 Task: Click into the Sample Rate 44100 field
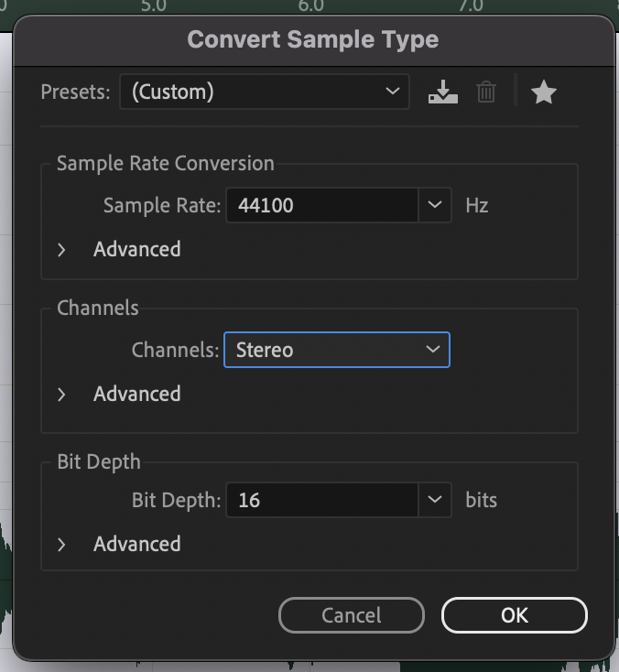pyautogui.click(x=322, y=205)
